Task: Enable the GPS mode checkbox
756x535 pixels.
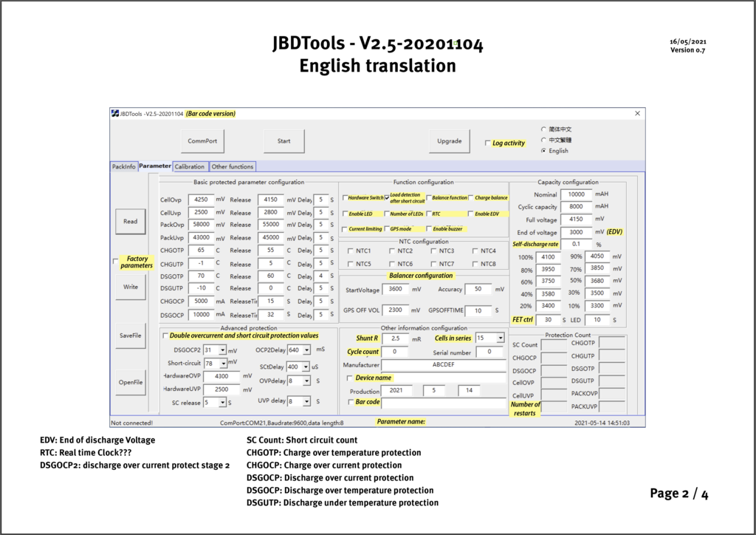Action: coord(387,229)
